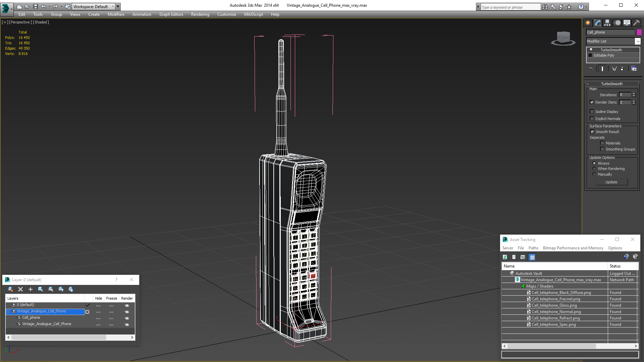
Task: Click the Open File toolbar icon
Action: coord(27,6)
